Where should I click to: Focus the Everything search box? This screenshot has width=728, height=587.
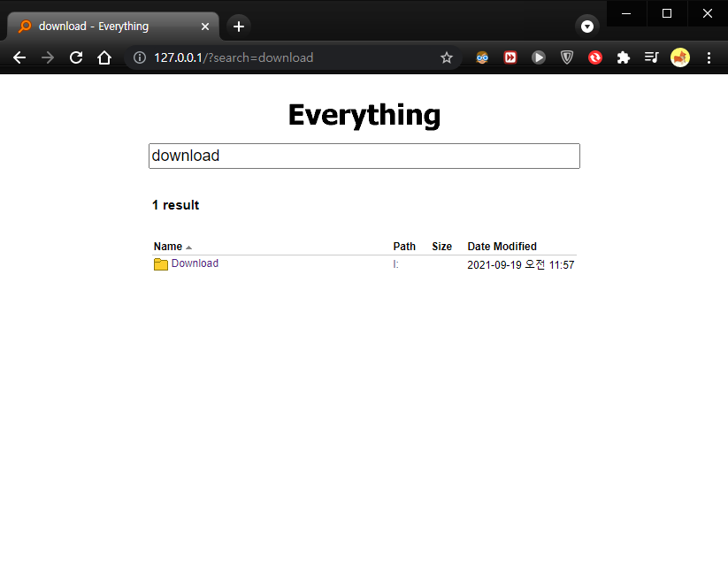[x=364, y=156]
